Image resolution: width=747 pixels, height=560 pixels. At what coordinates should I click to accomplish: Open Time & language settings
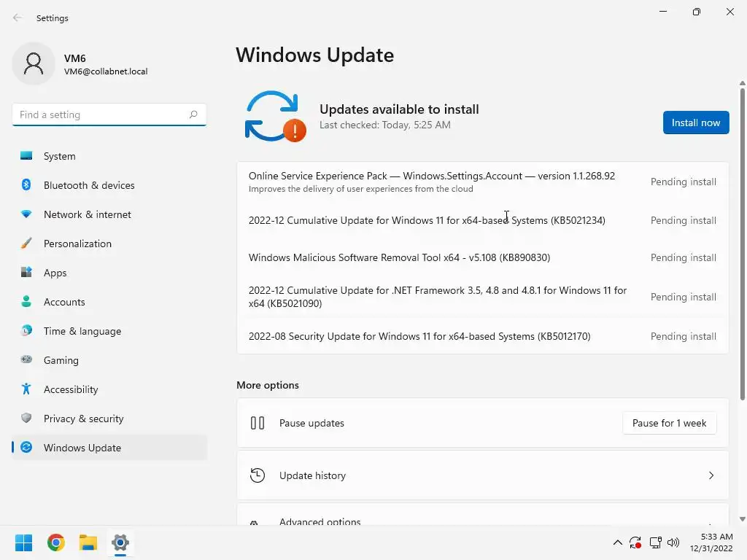pos(109,330)
